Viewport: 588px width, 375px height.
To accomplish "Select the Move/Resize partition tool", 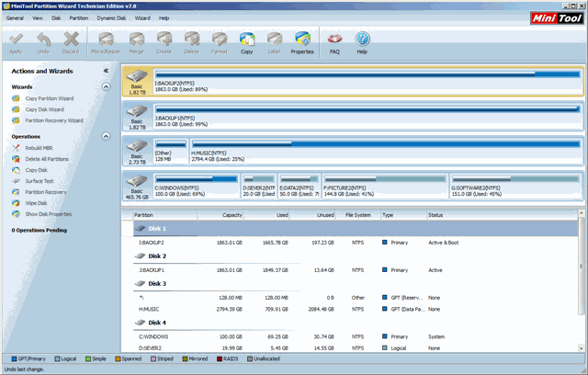I will pos(106,43).
